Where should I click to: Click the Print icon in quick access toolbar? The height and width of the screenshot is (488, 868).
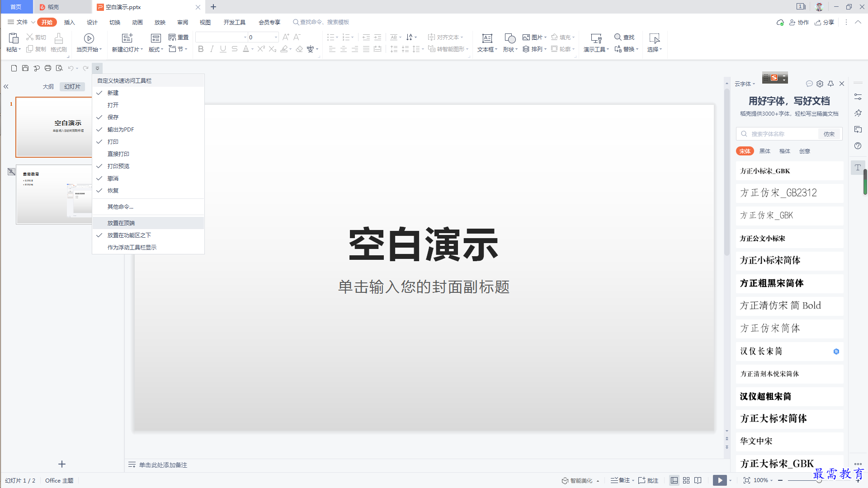(48, 68)
